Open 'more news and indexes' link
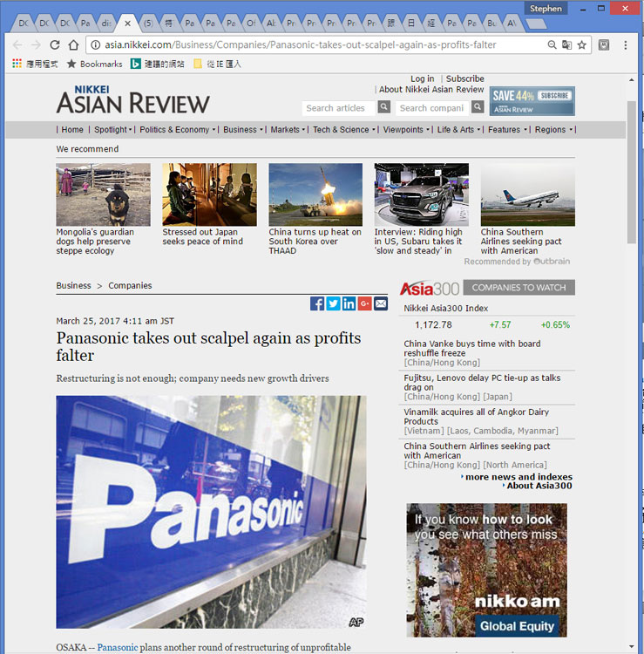This screenshot has width=644, height=654. pos(519,477)
